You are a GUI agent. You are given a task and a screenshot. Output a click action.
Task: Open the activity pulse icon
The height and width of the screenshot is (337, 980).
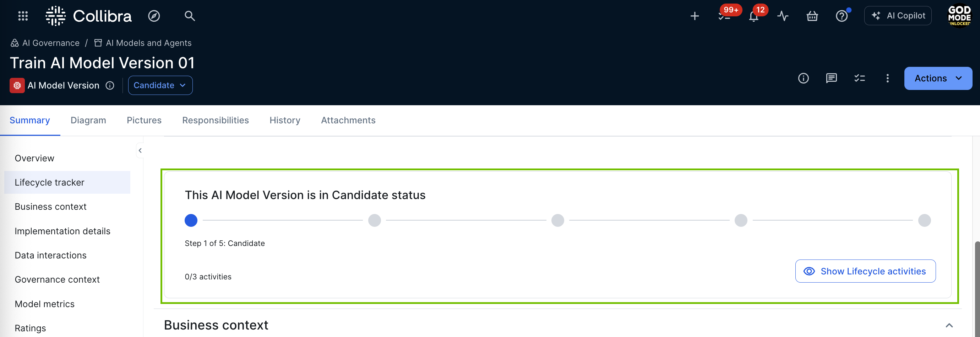click(x=783, y=16)
